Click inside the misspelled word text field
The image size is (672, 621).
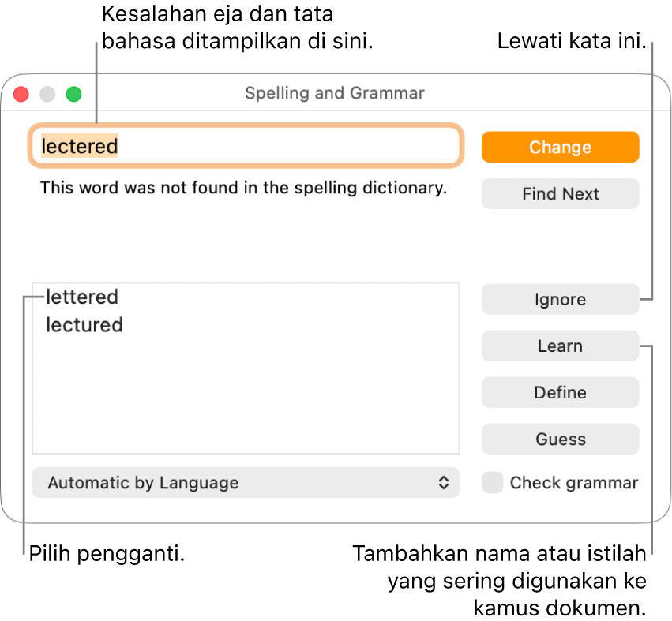tap(284, 146)
